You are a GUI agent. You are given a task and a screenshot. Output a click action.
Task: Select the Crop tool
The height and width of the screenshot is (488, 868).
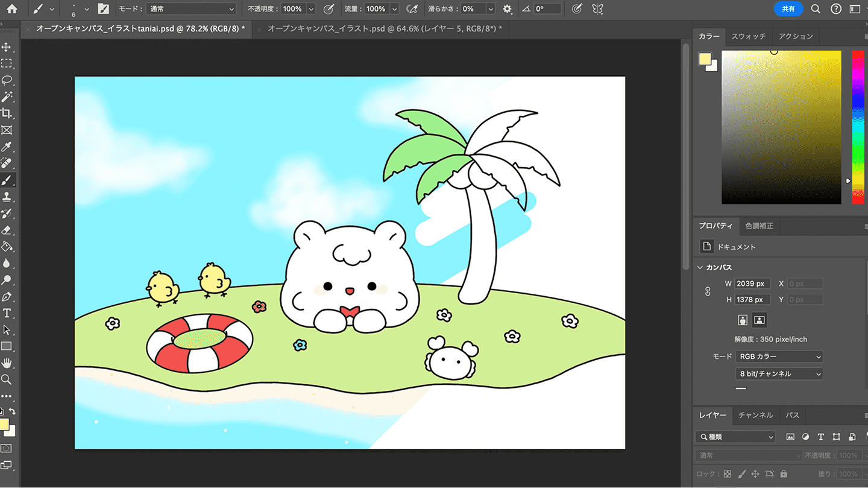[x=7, y=113]
